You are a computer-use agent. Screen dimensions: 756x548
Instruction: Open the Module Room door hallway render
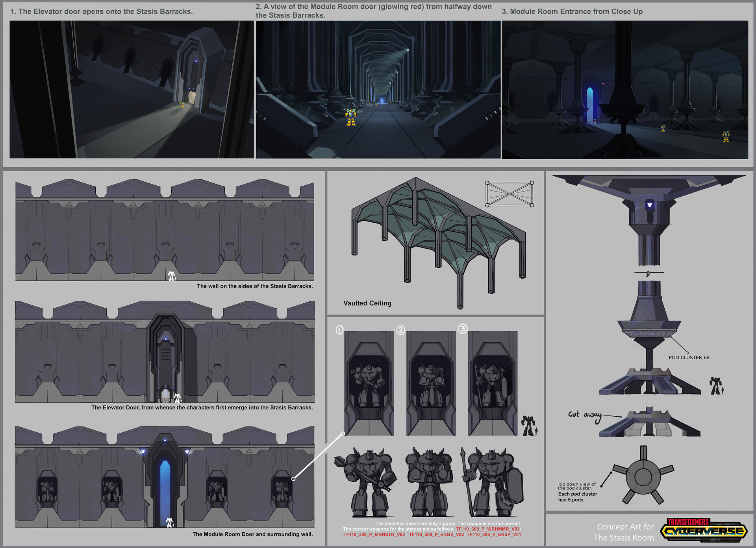(378, 90)
